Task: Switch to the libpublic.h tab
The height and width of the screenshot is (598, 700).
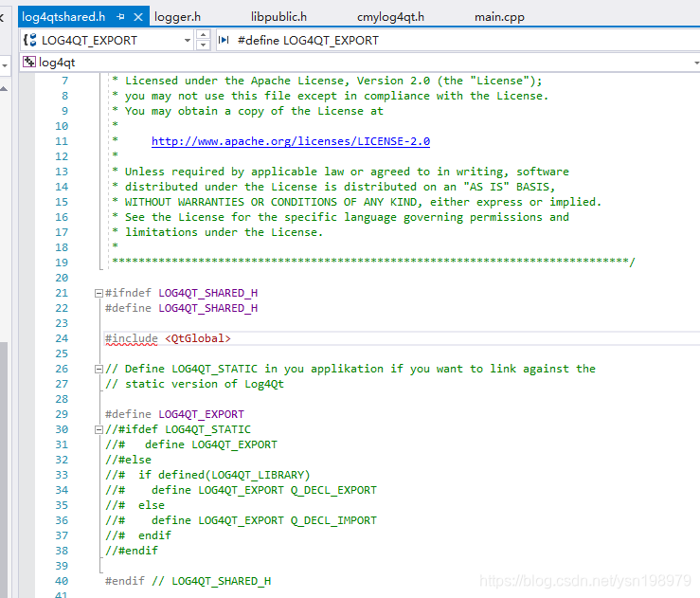Action: 278,17
